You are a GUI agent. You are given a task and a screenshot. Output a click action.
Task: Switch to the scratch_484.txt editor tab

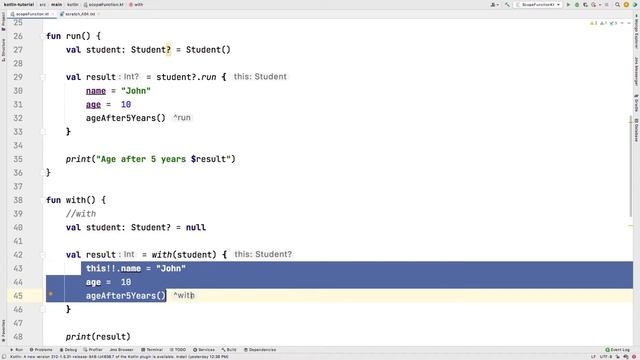80,14
